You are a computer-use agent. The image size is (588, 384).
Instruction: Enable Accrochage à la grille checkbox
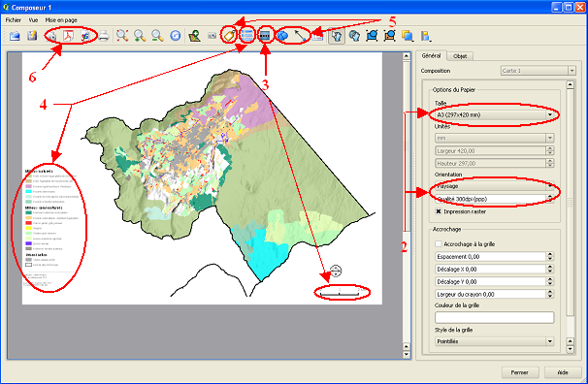pyautogui.click(x=439, y=244)
